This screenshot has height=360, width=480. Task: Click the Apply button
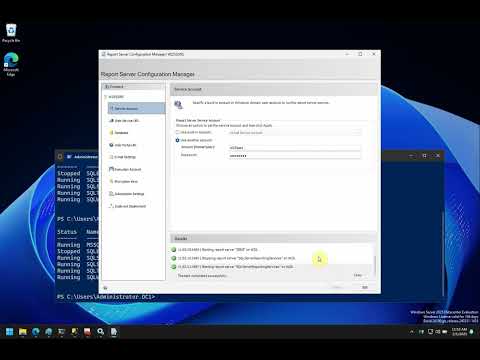[x=337, y=287]
